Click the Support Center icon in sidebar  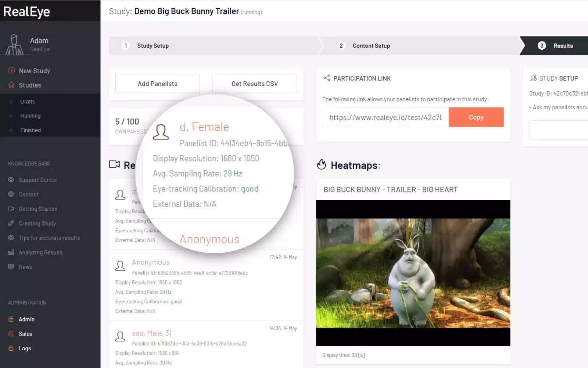pyautogui.click(x=11, y=180)
